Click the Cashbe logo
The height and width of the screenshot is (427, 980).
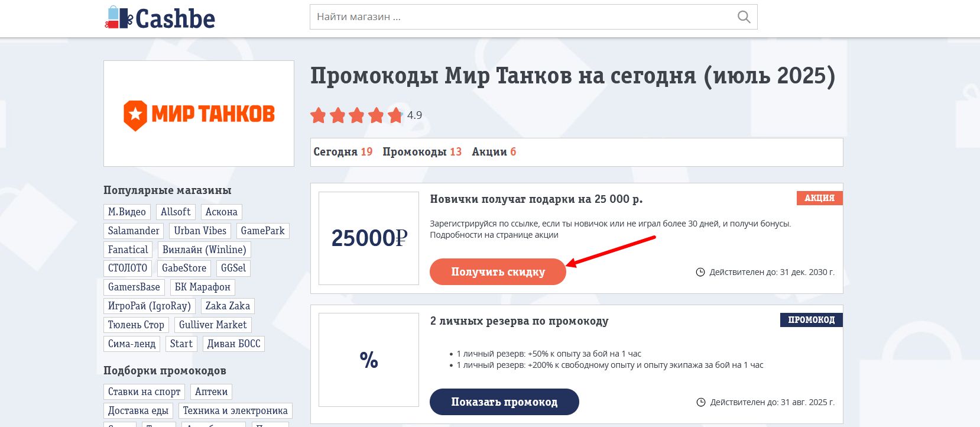(160, 18)
